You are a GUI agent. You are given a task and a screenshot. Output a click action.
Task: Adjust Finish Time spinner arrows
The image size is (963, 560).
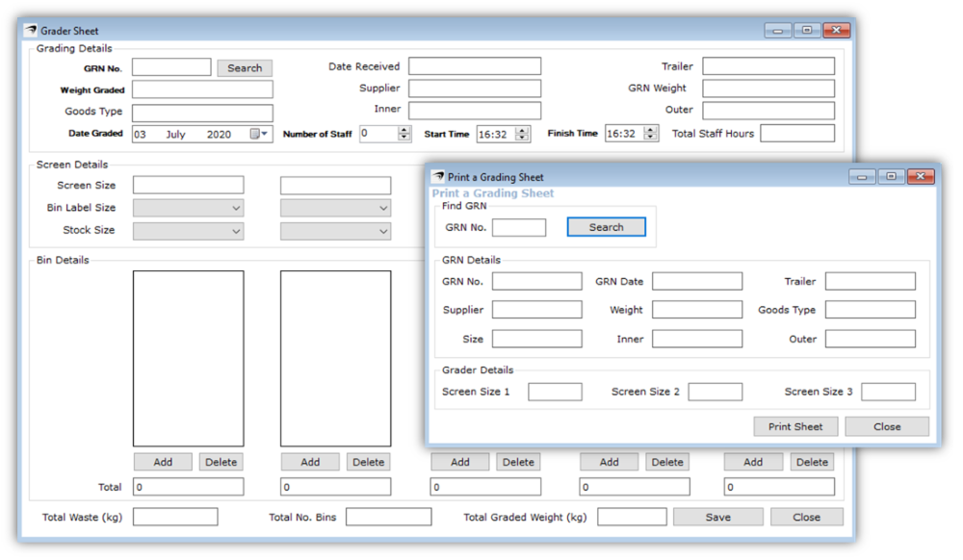(650, 133)
